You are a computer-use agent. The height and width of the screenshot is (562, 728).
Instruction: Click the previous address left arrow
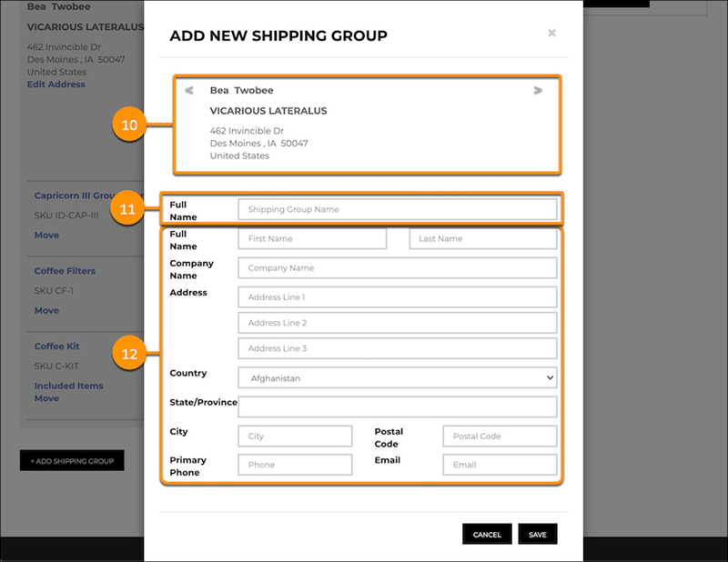pos(189,90)
